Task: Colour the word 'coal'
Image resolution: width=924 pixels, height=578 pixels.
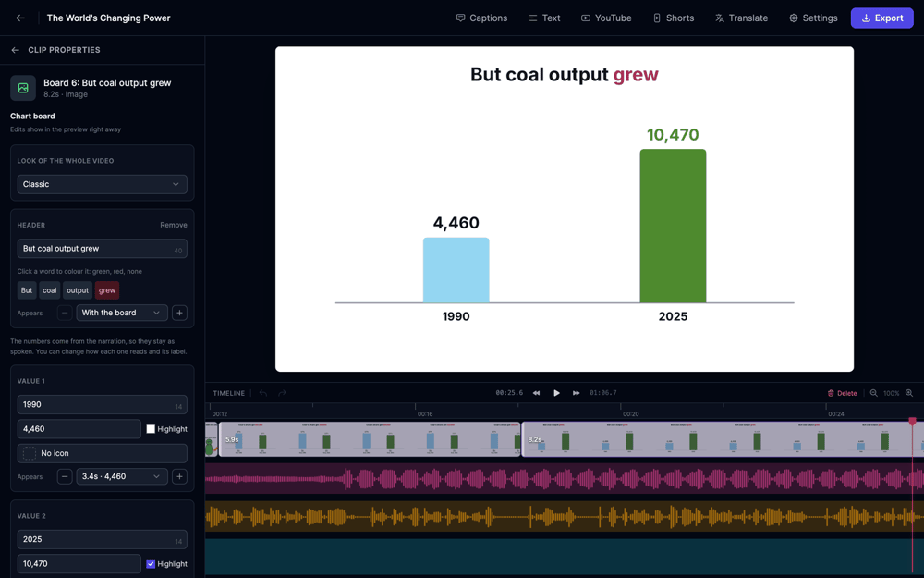Action: (50, 290)
